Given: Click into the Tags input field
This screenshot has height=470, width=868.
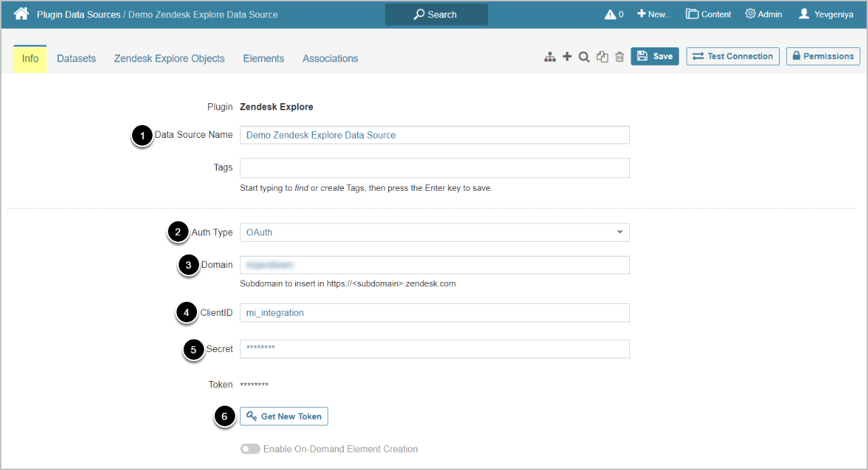Looking at the screenshot, I should pos(434,168).
